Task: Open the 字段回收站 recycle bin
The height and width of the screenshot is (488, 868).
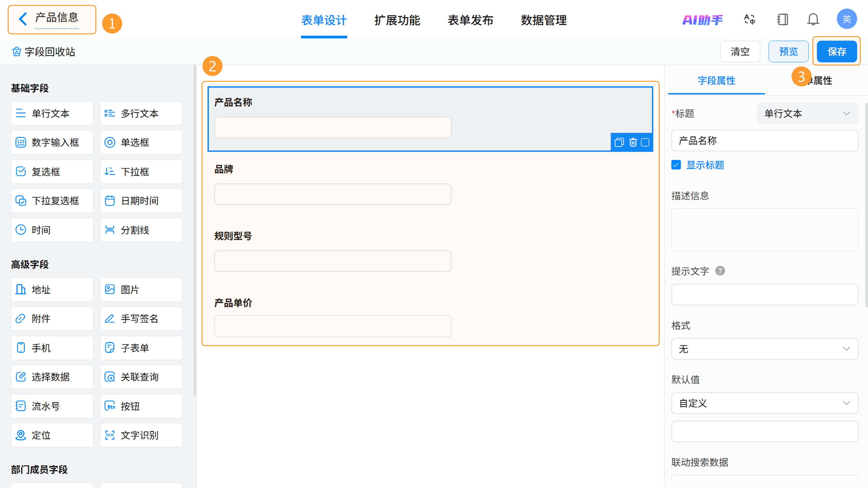Action: (x=44, y=52)
